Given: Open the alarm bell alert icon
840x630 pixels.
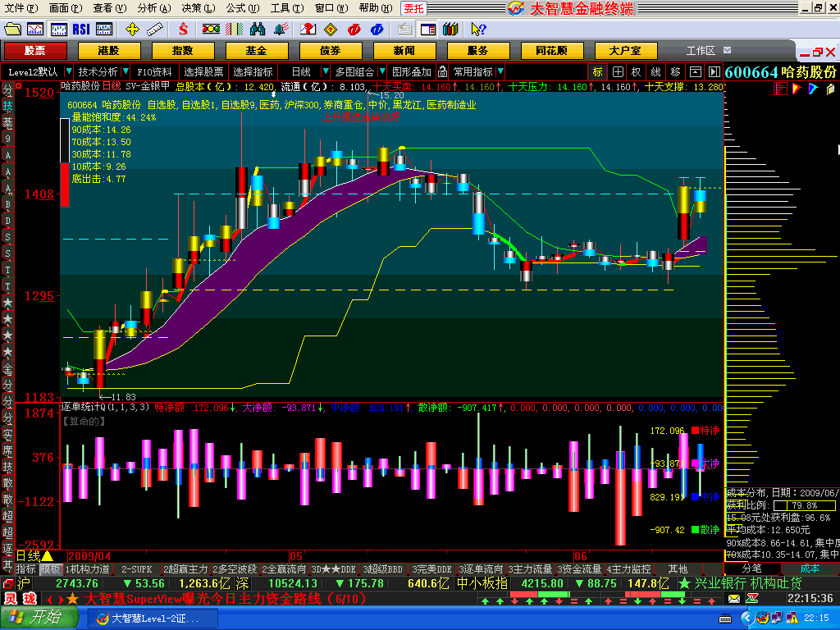Looking at the screenshot, I should click(x=281, y=29).
